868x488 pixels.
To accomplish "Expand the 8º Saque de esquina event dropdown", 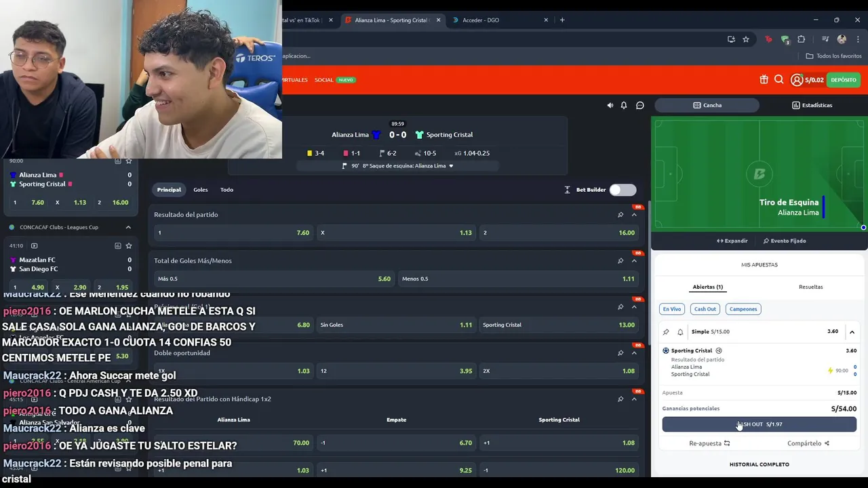I will [x=451, y=166].
